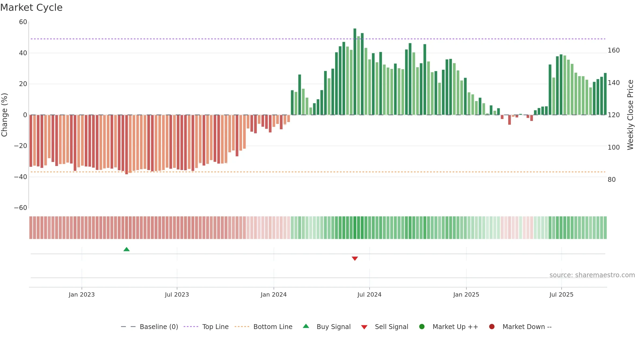Click the 80 tick on right axis
The image size is (644, 362).
point(612,180)
